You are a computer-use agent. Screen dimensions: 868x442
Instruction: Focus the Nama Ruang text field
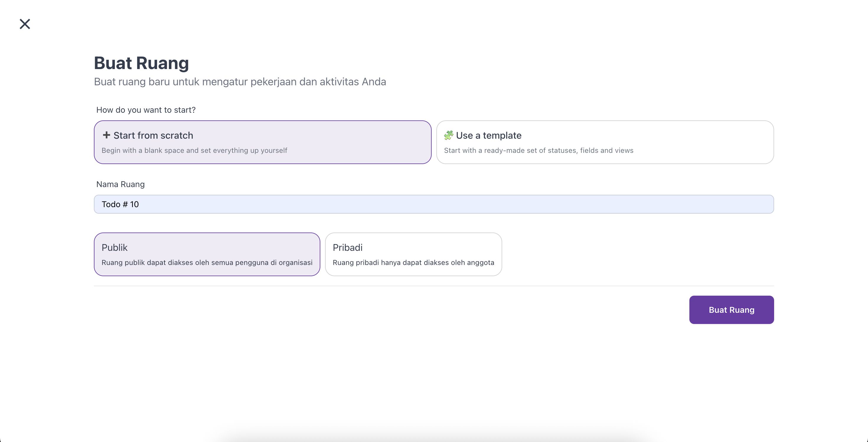(x=434, y=204)
